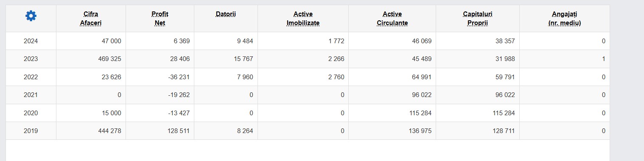Click the 38 357 equity value for 2024
The height and width of the screenshot is (161, 644).
tap(505, 41)
